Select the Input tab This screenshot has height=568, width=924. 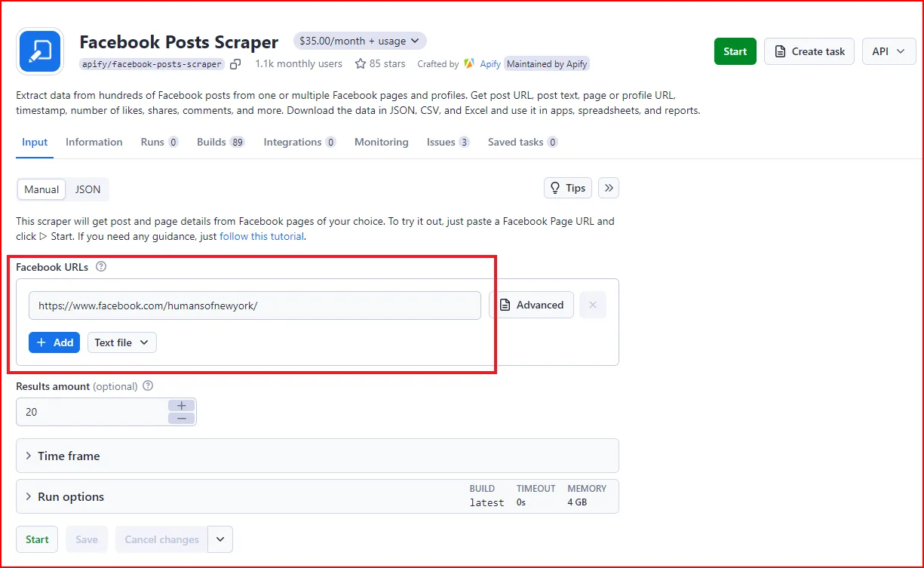[x=35, y=142]
